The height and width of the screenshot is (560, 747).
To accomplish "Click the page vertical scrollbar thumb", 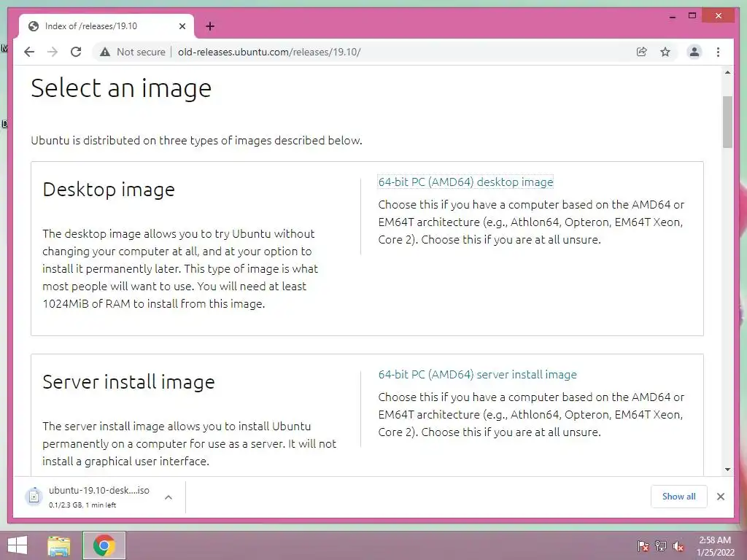I will point(727,122).
